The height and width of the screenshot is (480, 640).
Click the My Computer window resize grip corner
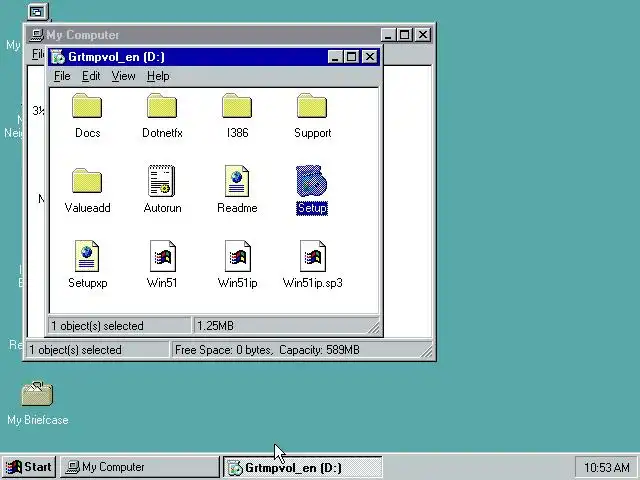pyautogui.click(x=426, y=351)
